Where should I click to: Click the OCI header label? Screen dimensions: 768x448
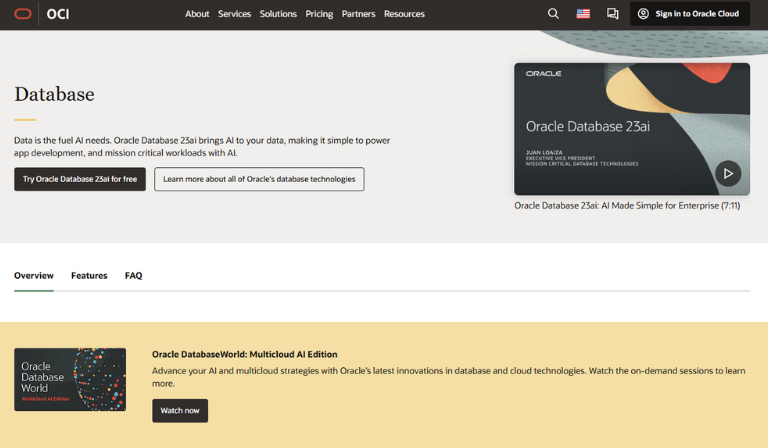[58, 14]
